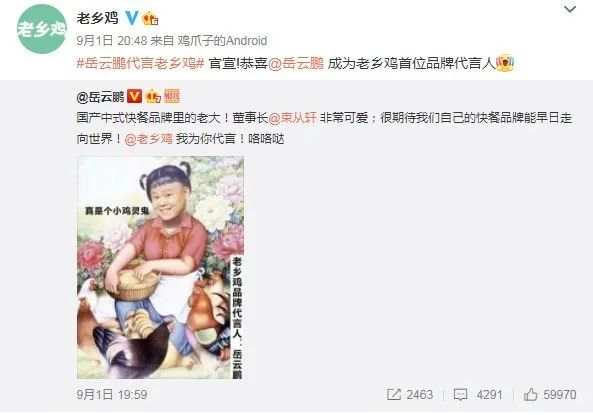Open the @岳云鹏 mention in the post text
The width and height of the screenshot is (593, 415).
click(x=296, y=63)
